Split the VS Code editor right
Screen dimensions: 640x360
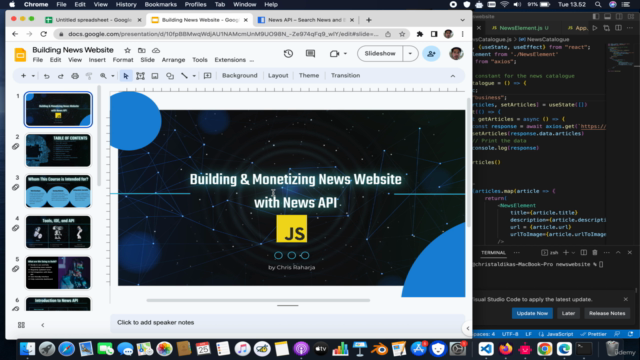tap(618, 28)
